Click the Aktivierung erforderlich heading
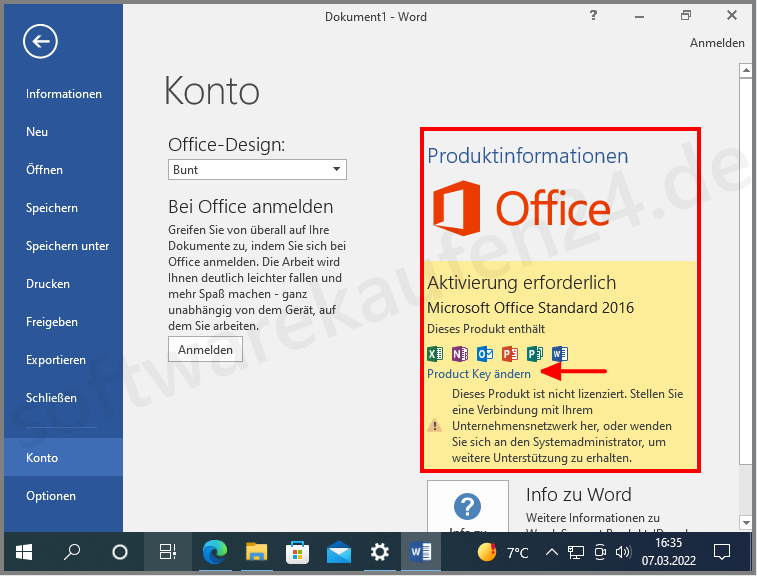This screenshot has height=576, width=757. click(522, 282)
